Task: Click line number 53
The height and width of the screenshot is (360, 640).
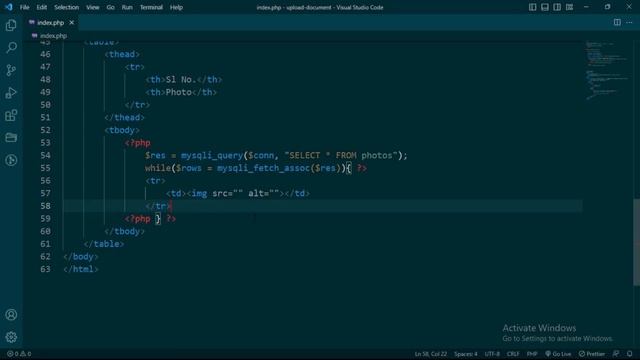Action: click(45, 143)
